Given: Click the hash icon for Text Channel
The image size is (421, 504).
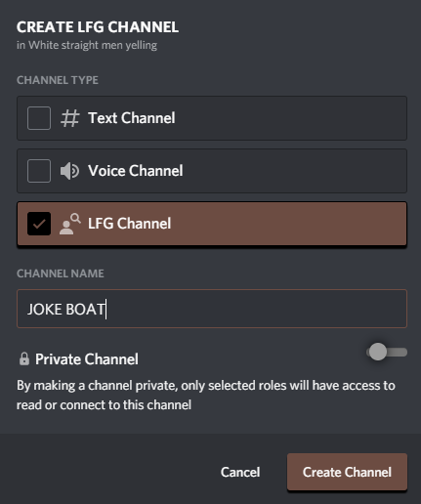Looking at the screenshot, I should point(70,118).
